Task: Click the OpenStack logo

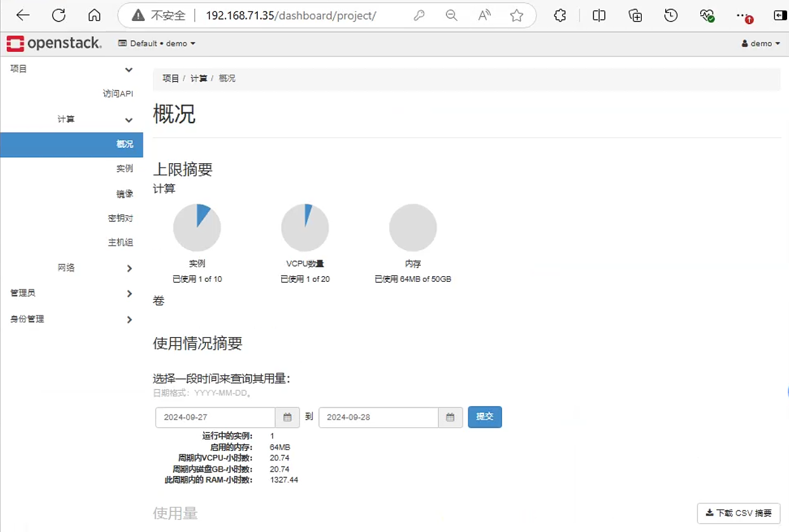Action: [x=54, y=43]
